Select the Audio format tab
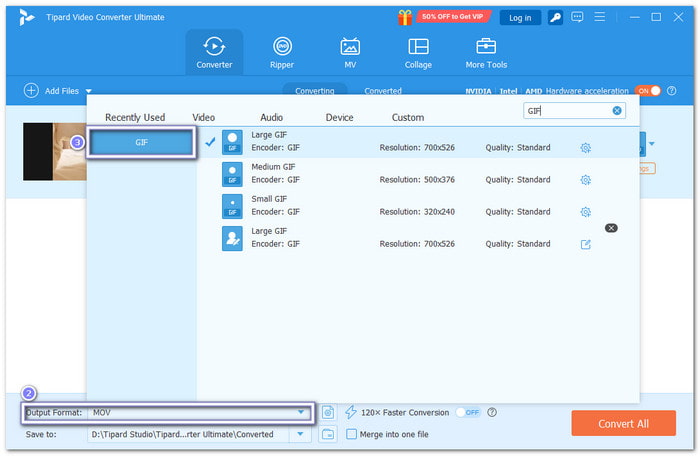The width and height of the screenshot is (700, 456). point(271,117)
